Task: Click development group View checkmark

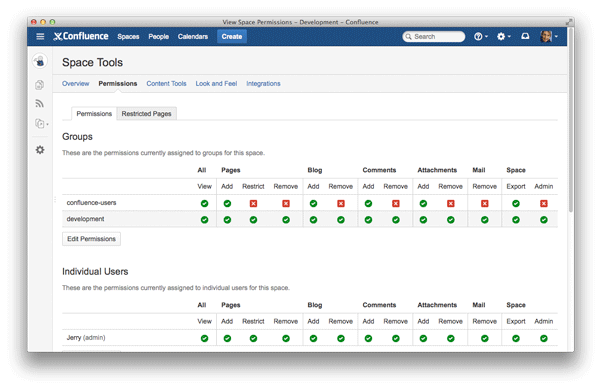Action: click(x=204, y=220)
